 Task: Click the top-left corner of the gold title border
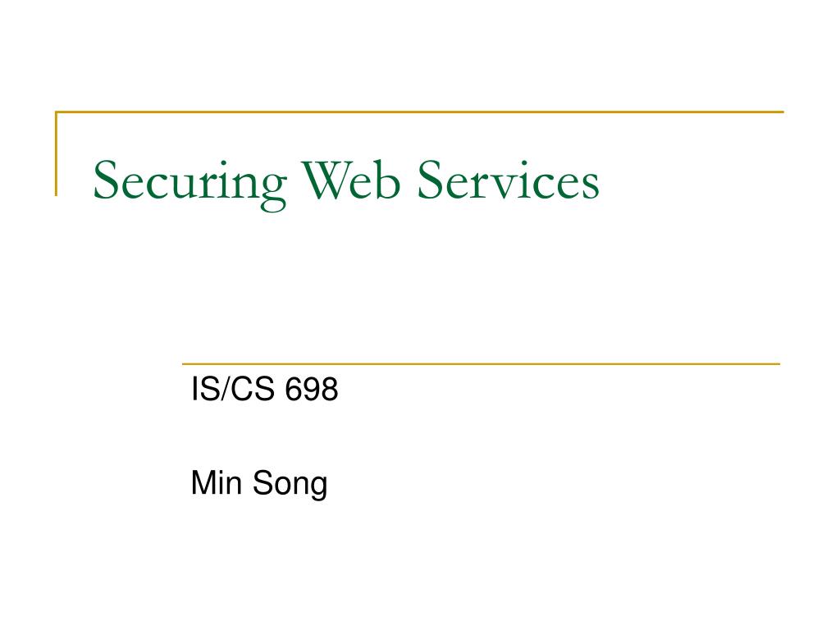pyautogui.click(x=57, y=112)
